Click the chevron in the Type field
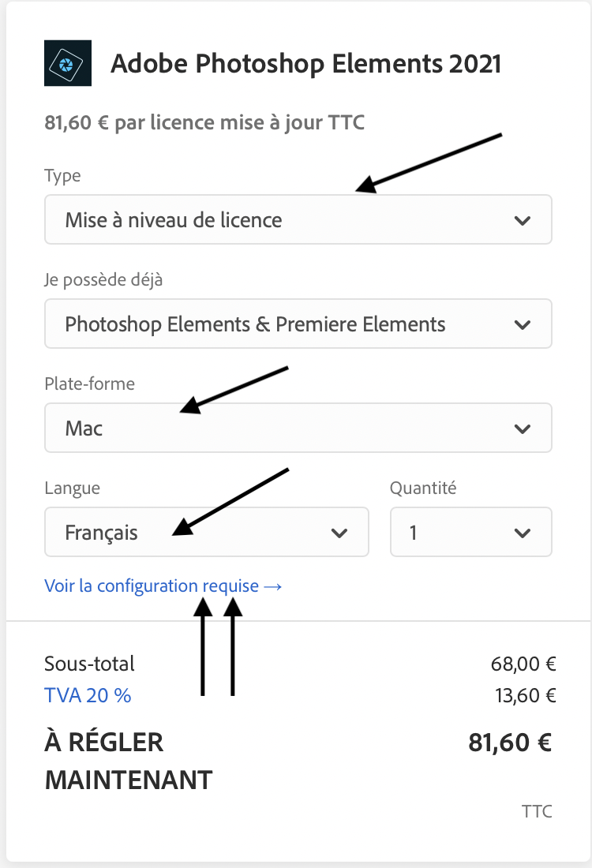 [x=522, y=220]
